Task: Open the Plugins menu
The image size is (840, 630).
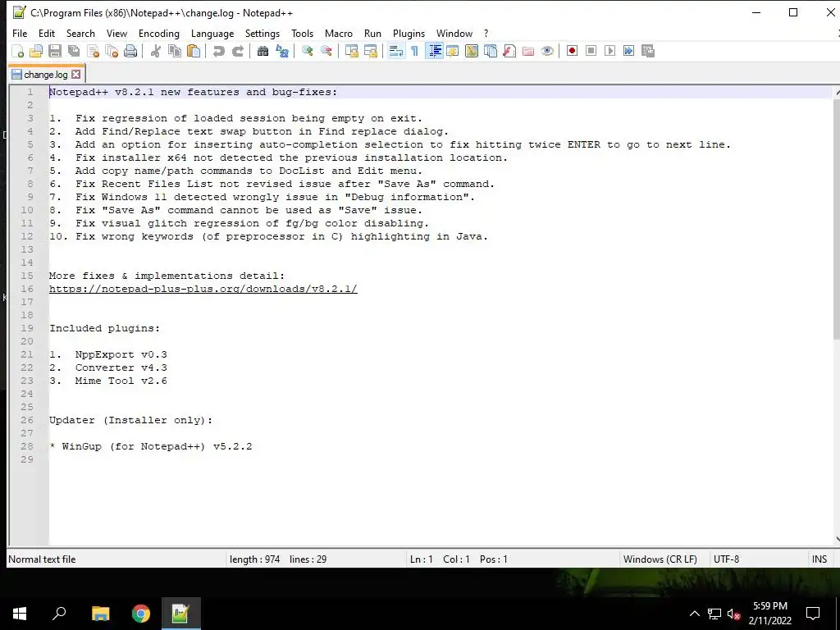Action: tap(409, 33)
